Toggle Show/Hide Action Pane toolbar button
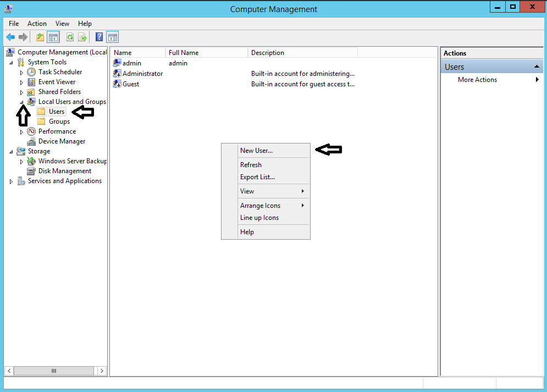The height and width of the screenshot is (392, 547). 113,37
